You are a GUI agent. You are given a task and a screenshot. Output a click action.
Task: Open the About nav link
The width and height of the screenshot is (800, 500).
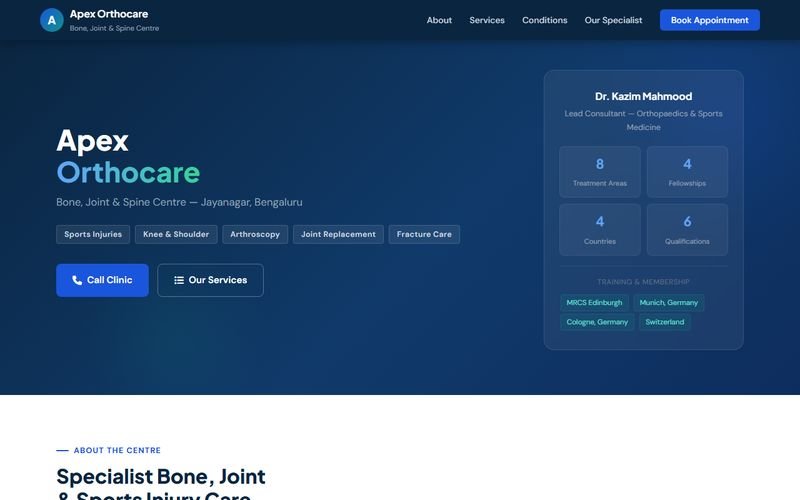pos(439,20)
